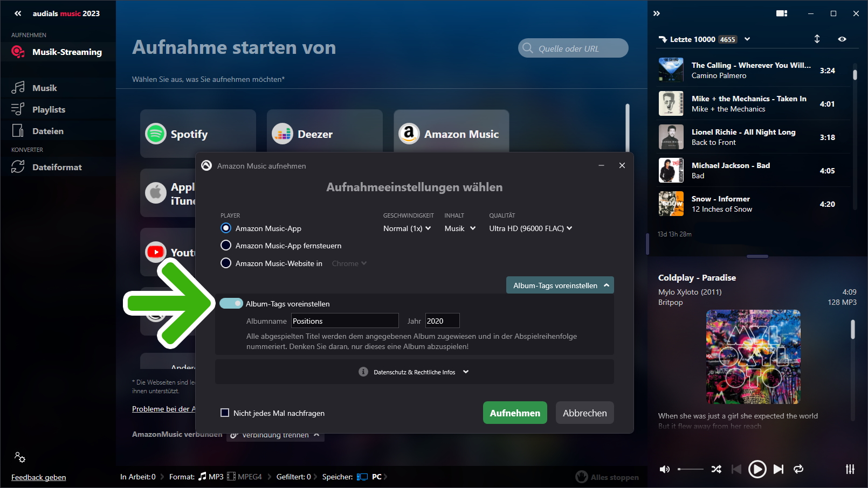Click the track list scrollbar
The width and height of the screenshot is (868, 488).
(855, 74)
